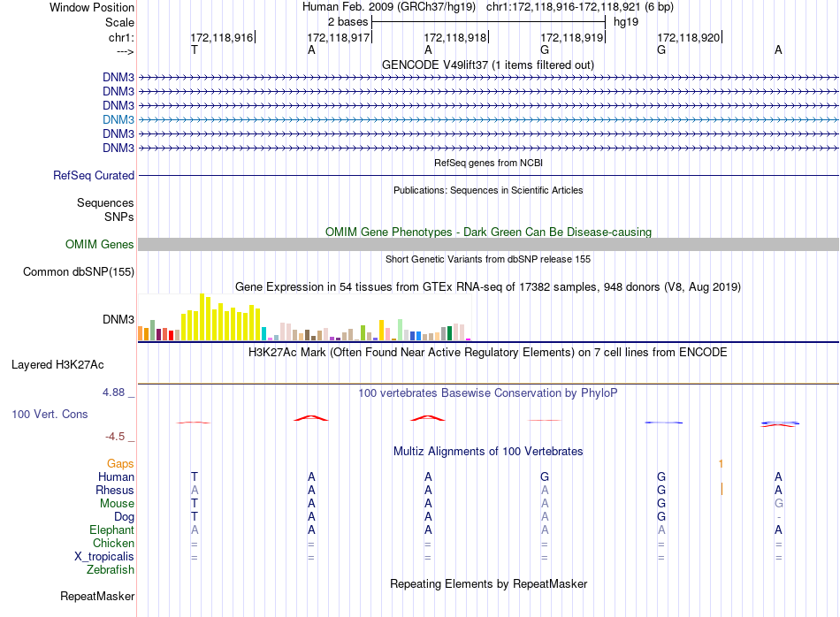Viewport: 840px width, 617px height.
Task: Click the 172,118,920 position label
Action: pos(689,37)
